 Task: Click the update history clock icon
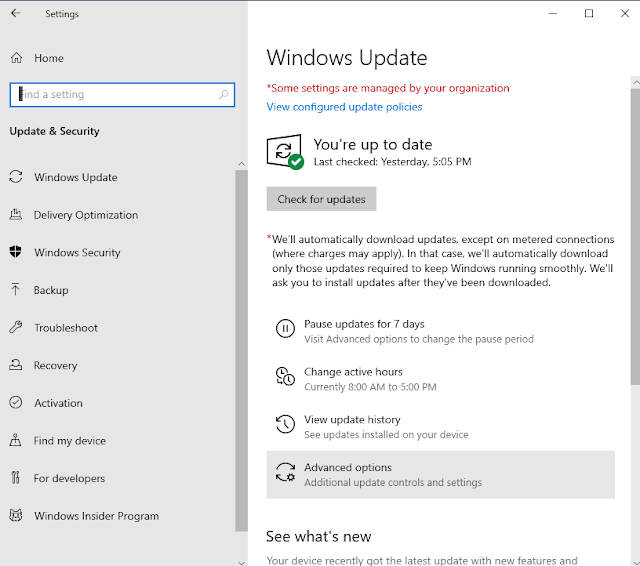tap(285, 424)
